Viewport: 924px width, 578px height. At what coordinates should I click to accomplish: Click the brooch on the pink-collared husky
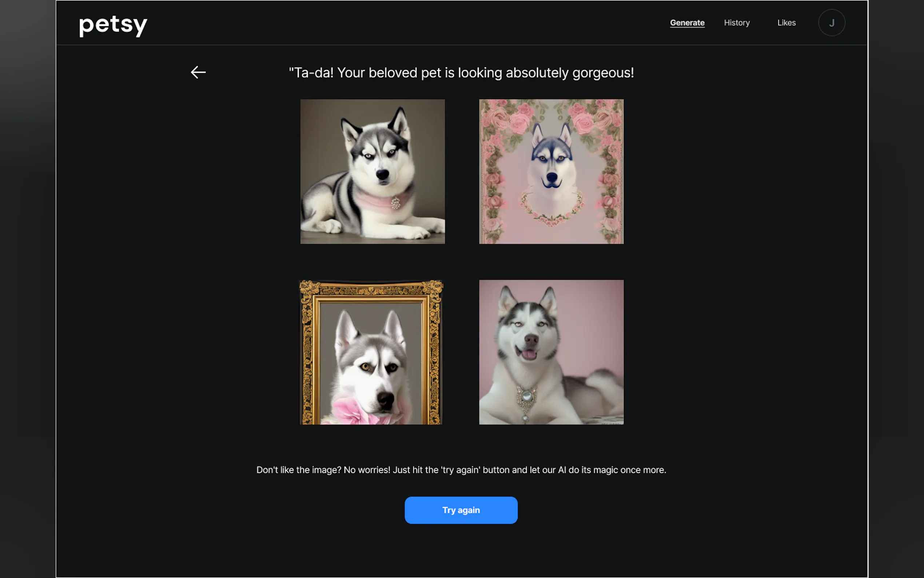(x=395, y=203)
